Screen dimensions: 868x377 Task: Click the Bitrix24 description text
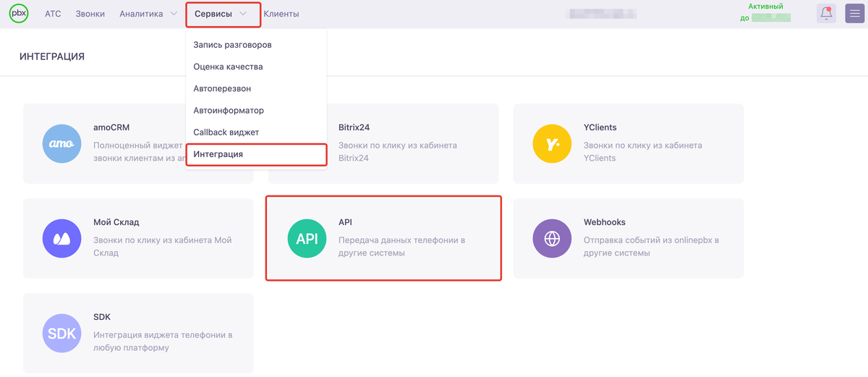pyautogui.click(x=398, y=152)
